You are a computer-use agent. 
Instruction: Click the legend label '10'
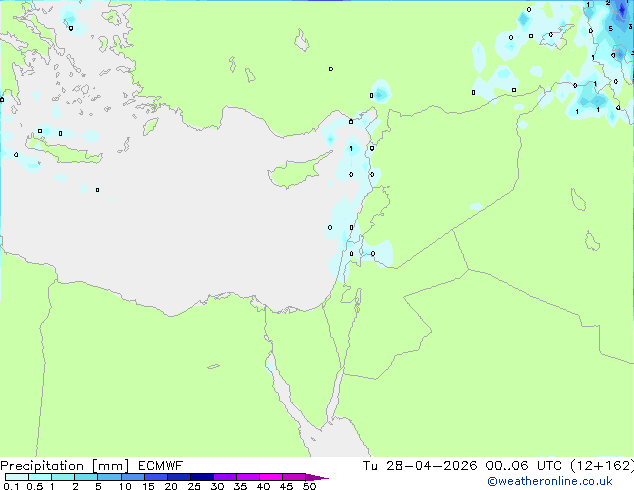click(125, 486)
